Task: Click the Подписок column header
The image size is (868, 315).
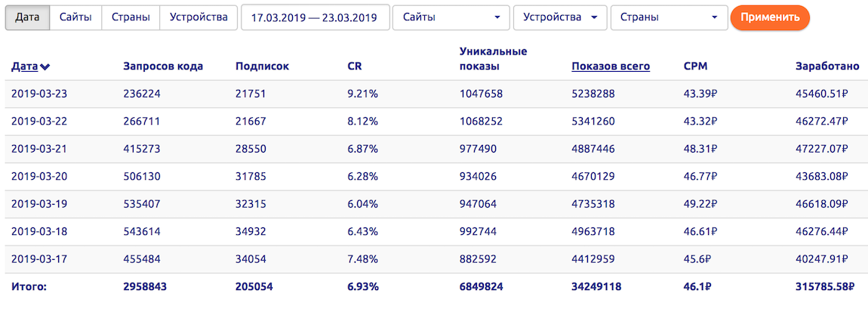Action: (x=262, y=66)
